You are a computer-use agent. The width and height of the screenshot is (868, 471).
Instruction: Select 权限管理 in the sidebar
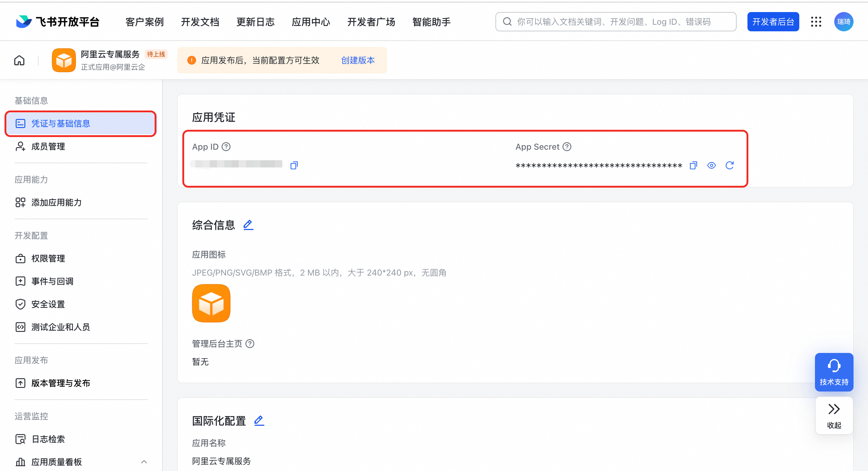(48, 258)
